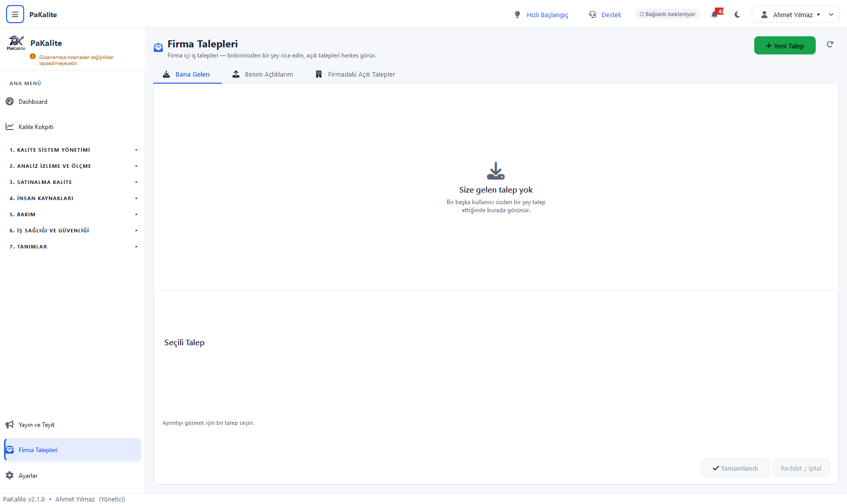This screenshot has width=847, height=504.
Task: Click the ANA MENÜ sidebar heading
Action: [x=25, y=83]
